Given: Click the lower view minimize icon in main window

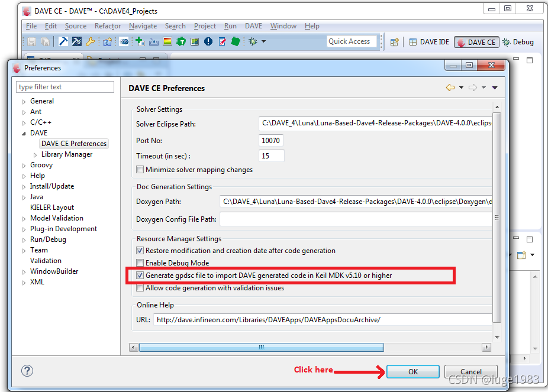Looking at the screenshot, I should click(516, 238).
